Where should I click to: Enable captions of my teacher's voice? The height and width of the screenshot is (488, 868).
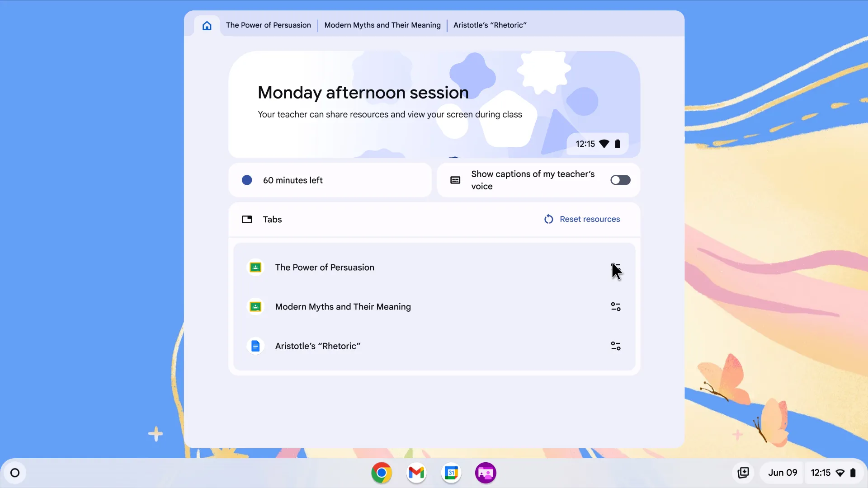click(620, 180)
